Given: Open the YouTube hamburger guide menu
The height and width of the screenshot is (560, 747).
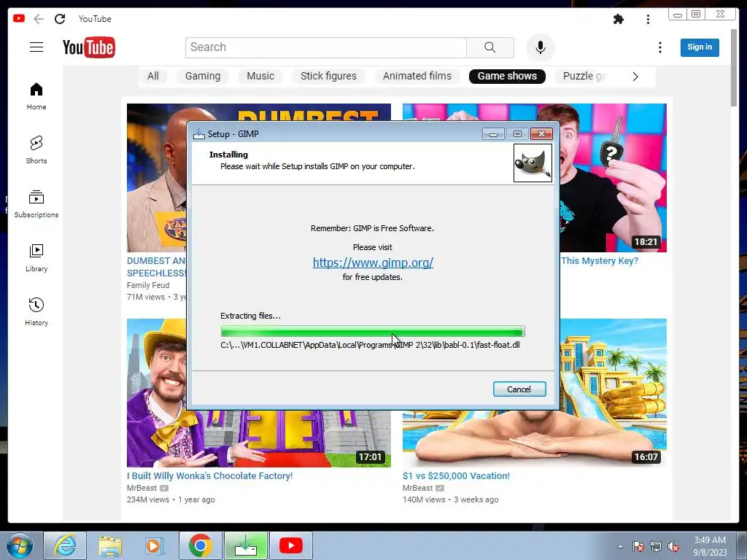Looking at the screenshot, I should (x=36, y=47).
